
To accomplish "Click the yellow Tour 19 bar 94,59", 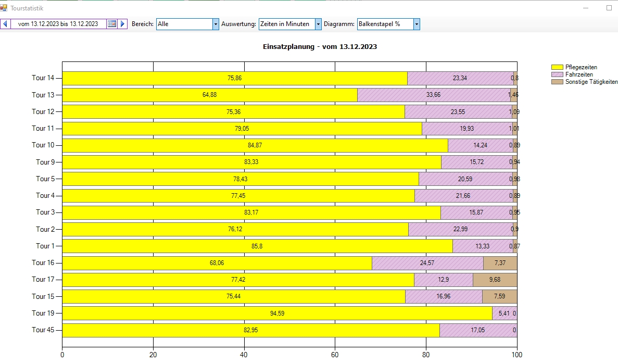I will (277, 313).
